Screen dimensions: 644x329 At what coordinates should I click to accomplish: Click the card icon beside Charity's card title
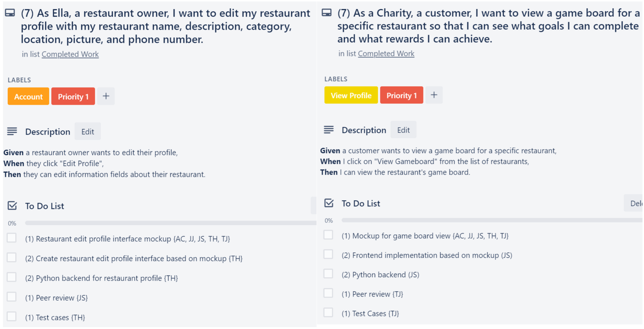point(327,13)
